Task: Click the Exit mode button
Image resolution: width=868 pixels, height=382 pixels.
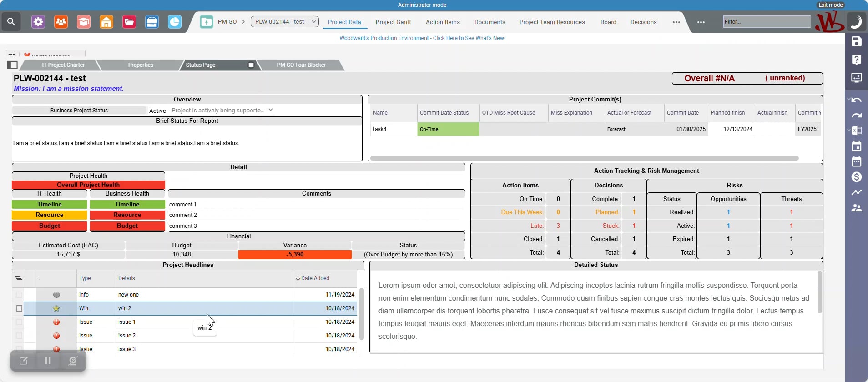Action: coord(831,5)
